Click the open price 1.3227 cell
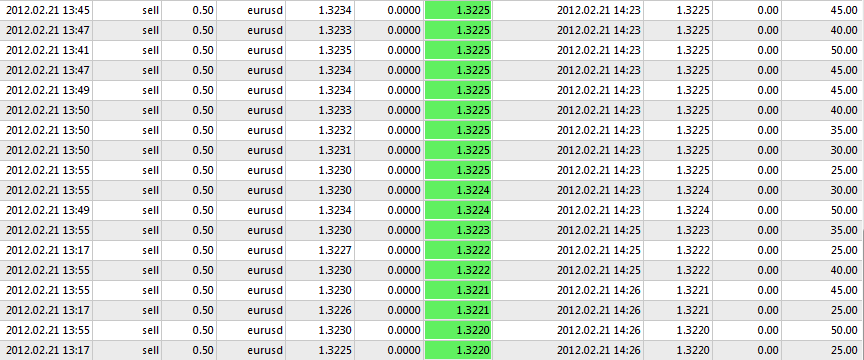Screen dimensions: 864x360 pos(335,250)
